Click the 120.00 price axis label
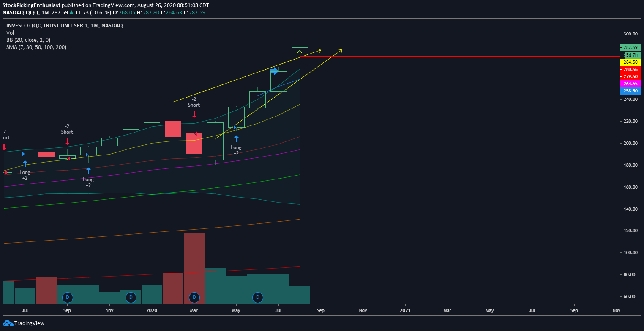644x331 pixels. coord(630,231)
